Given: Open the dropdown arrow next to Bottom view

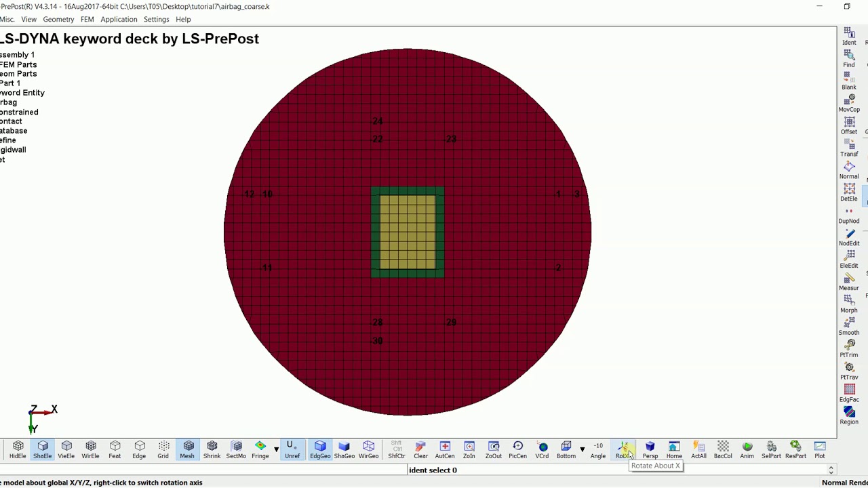Looking at the screenshot, I should pyautogui.click(x=582, y=449).
